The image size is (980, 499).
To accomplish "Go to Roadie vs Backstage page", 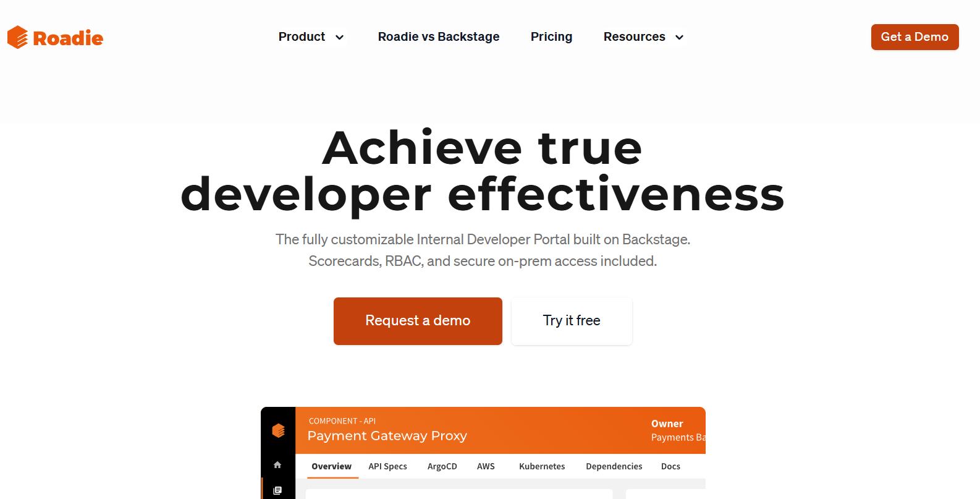I will (x=439, y=37).
